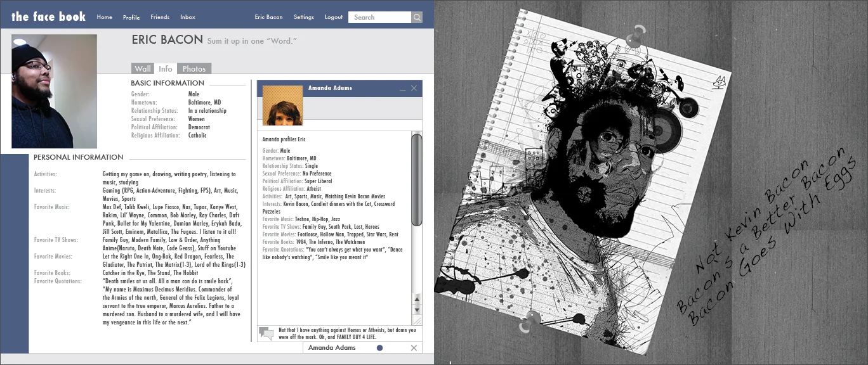Close the Amanda Adams chat window
This screenshot has width=868, height=365.
tap(414, 88)
